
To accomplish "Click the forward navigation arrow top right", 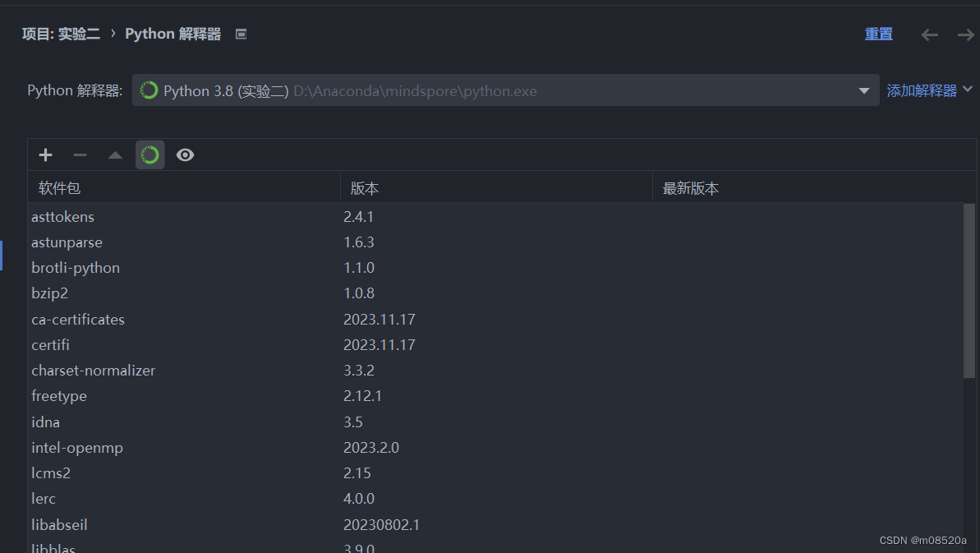I will (x=965, y=35).
